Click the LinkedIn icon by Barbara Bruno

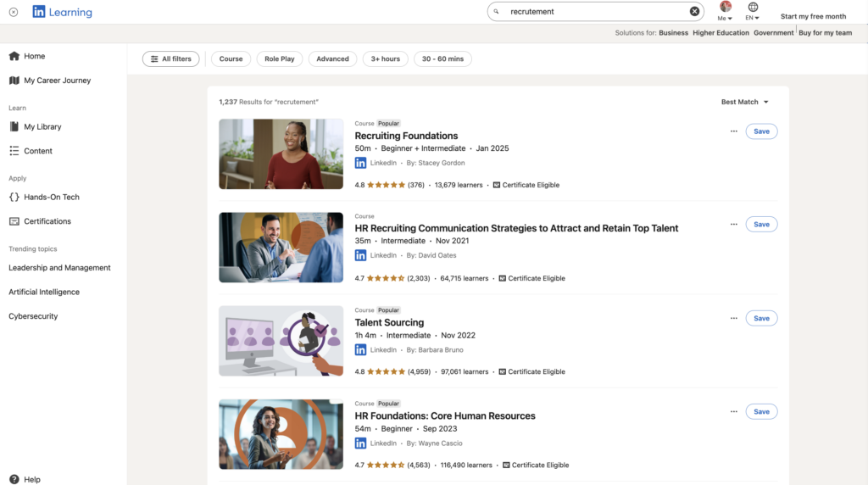(x=360, y=350)
